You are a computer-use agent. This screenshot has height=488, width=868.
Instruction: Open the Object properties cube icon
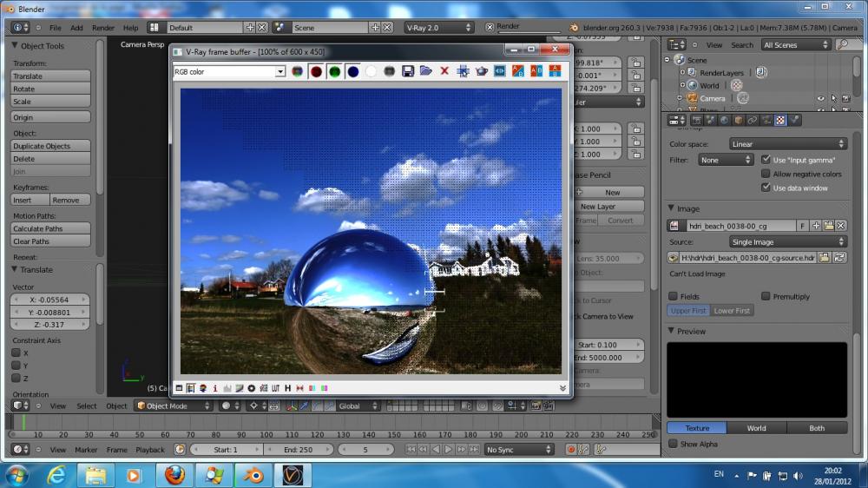click(x=738, y=120)
